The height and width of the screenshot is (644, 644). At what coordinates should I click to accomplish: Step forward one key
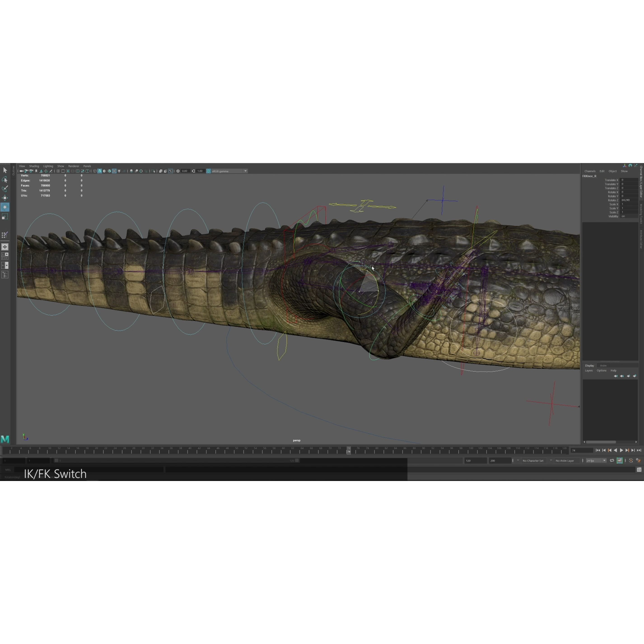(x=627, y=450)
